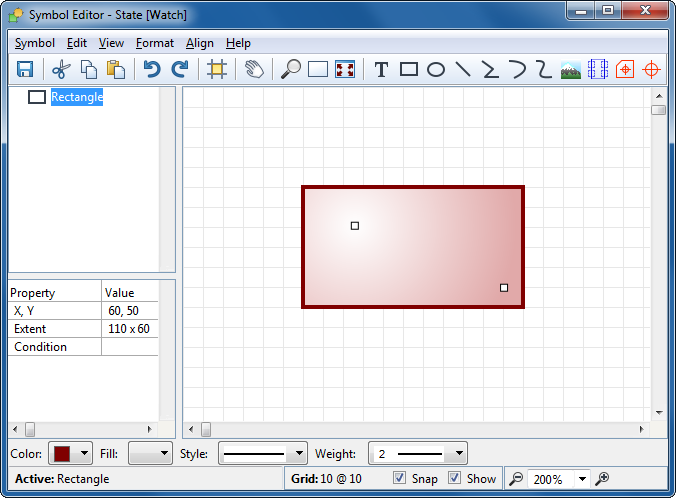The width and height of the screenshot is (676, 498).
Task: Uncheck the Show grid checkbox
Action: coord(455,478)
